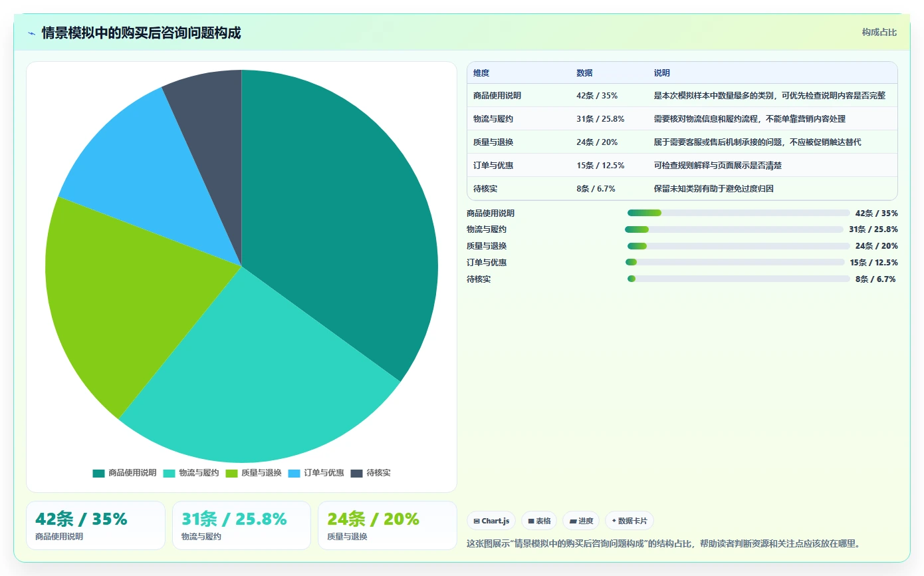Click the 构成占比 label in header
Viewport: 924px width, 576px height.
point(879,32)
